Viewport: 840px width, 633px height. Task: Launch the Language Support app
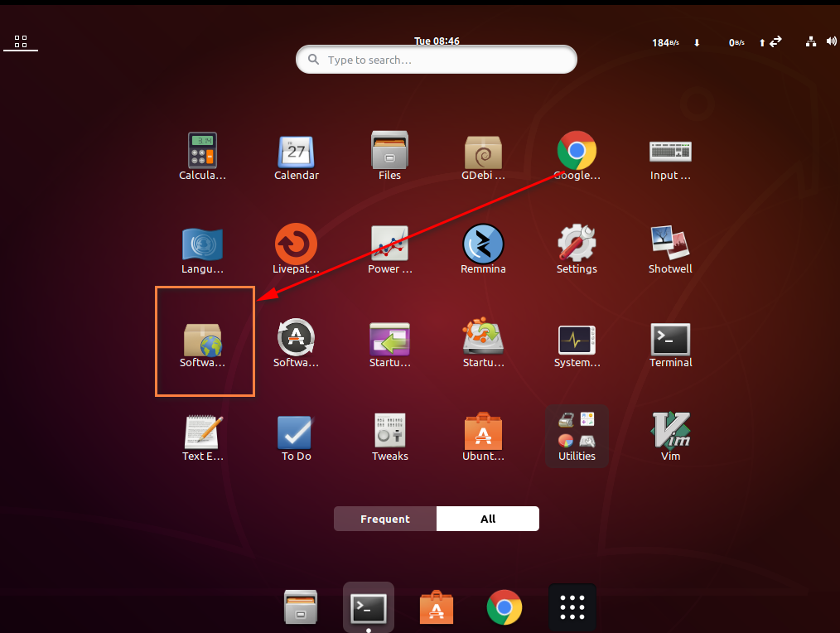coord(202,249)
